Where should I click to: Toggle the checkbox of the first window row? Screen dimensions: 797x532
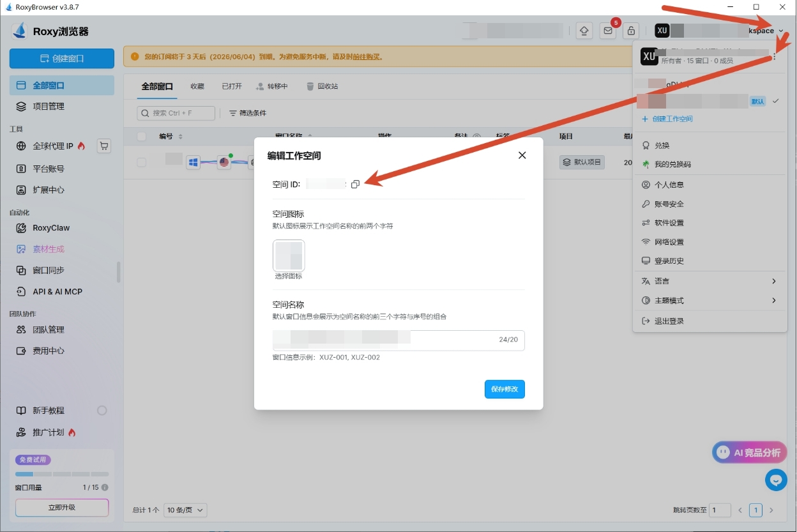(141, 163)
